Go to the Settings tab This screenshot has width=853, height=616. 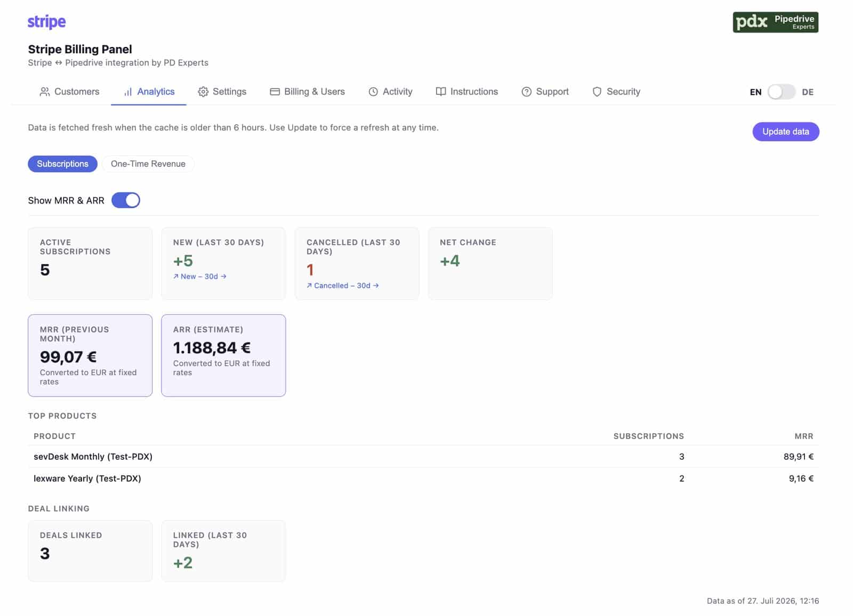click(222, 92)
